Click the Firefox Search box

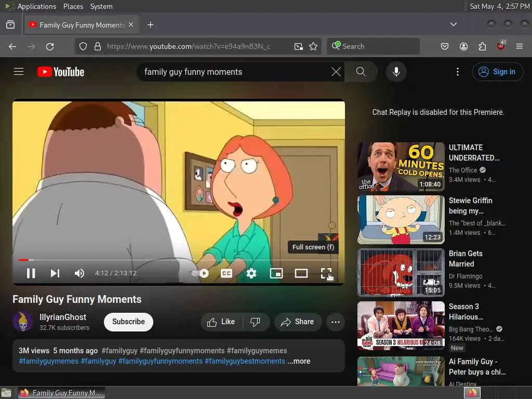[373, 46]
